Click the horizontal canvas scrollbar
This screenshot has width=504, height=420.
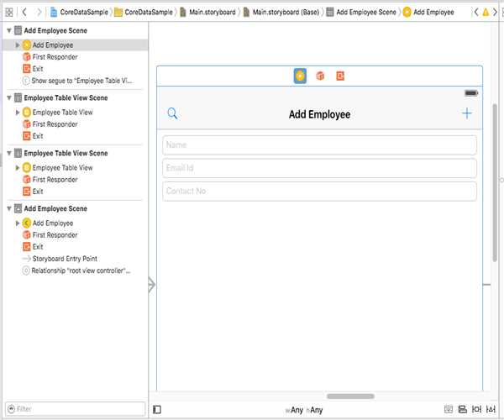tap(350, 396)
